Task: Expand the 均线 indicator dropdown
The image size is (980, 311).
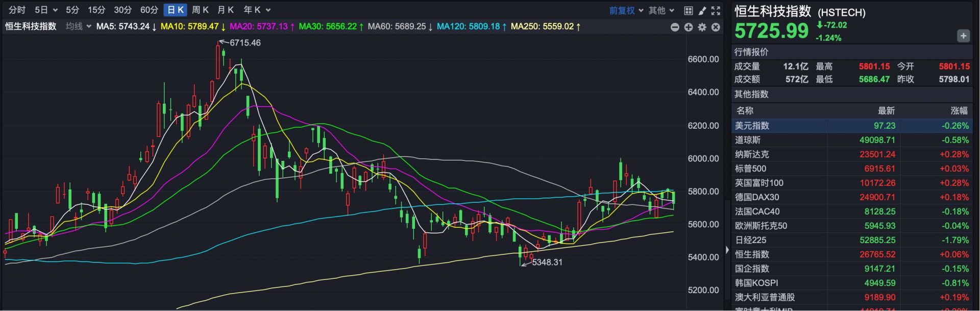Action: 79,27
